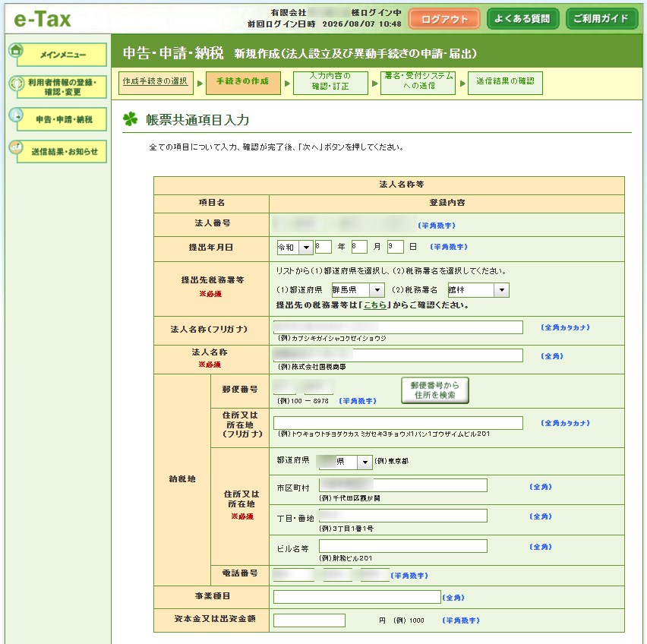Click the 提出先税務署等 label

[x=213, y=280]
